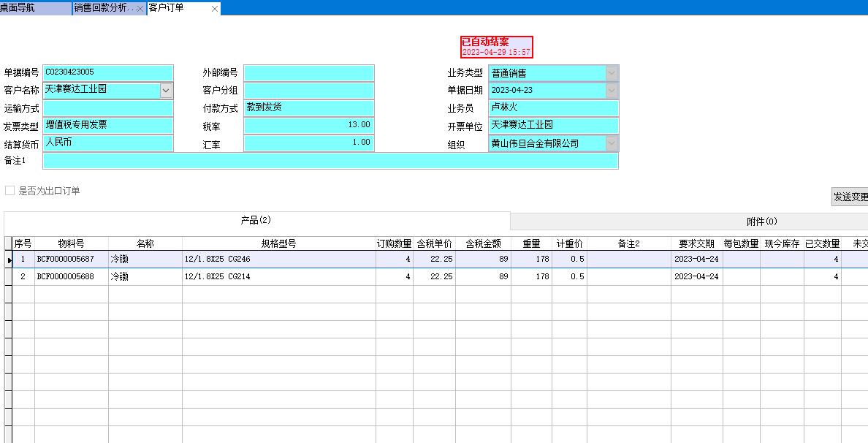This screenshot has width=868, height=443.
Task: Click the 备注1 text field
Action: point(330,161)
